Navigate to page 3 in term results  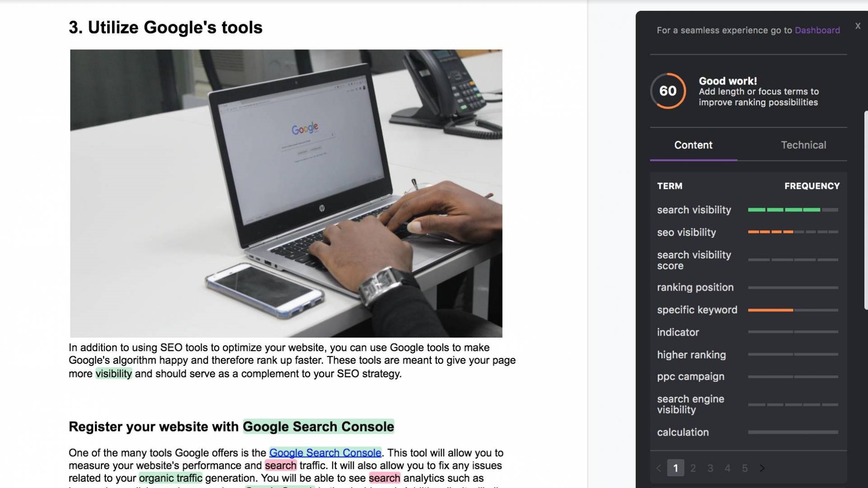(710, 468)
